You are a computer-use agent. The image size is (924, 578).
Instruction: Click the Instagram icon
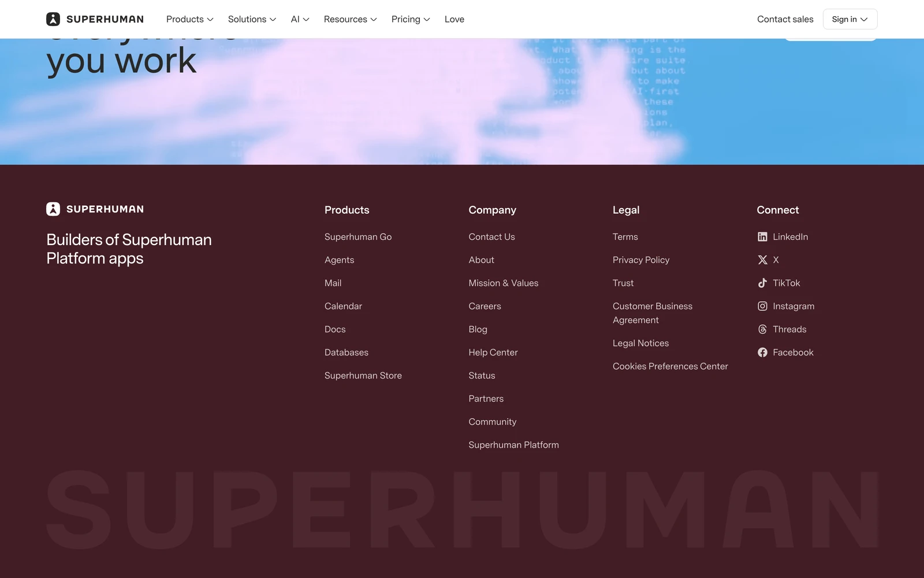pyautogui.click(x=762, y=306)
